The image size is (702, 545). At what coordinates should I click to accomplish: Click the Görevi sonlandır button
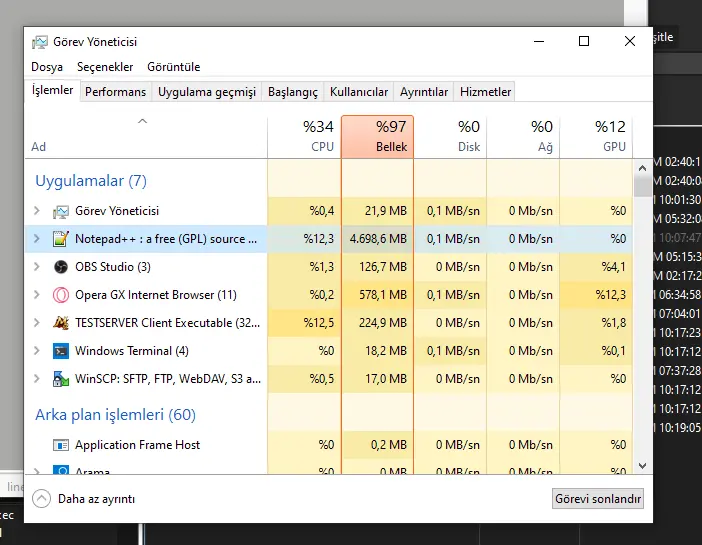click(x=598, y=498)
